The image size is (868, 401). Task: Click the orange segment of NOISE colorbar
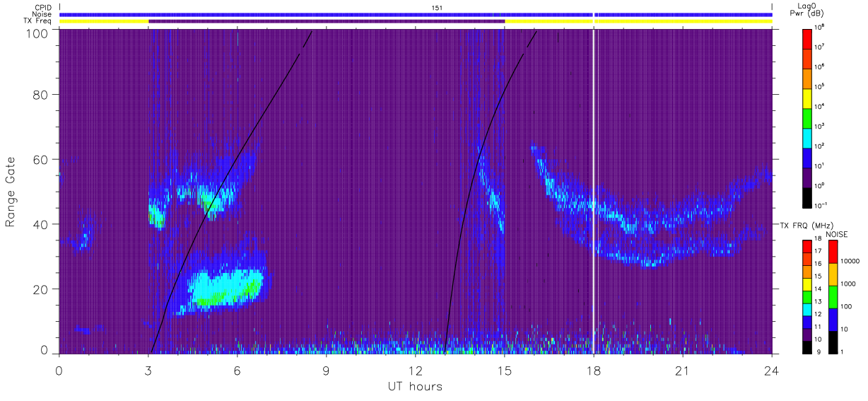pyautogui.click(x=833, y=274)
